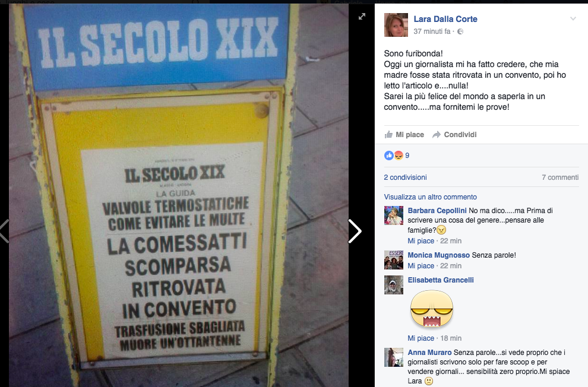Share the post via Condividi

[x=454, y=135]
